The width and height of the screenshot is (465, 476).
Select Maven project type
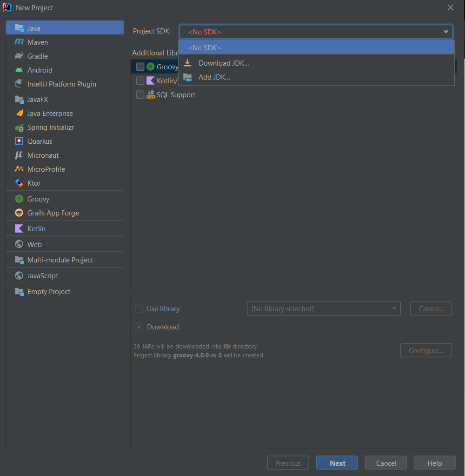65,42
